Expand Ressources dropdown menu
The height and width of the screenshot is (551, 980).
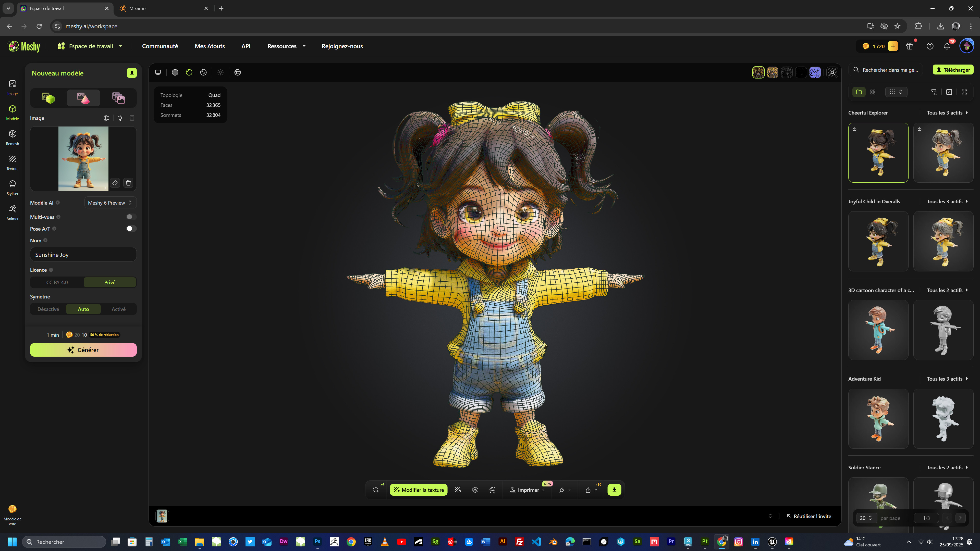[286, 46]
